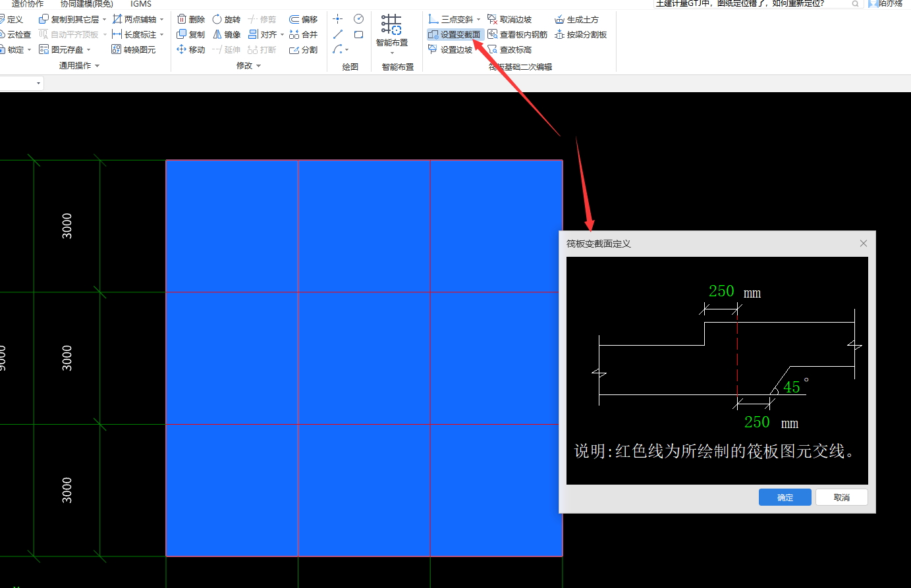Viewport: 911px width, 588px height.
Task: Open the 造价协作 ribbon tab
Action: point(27,4)
